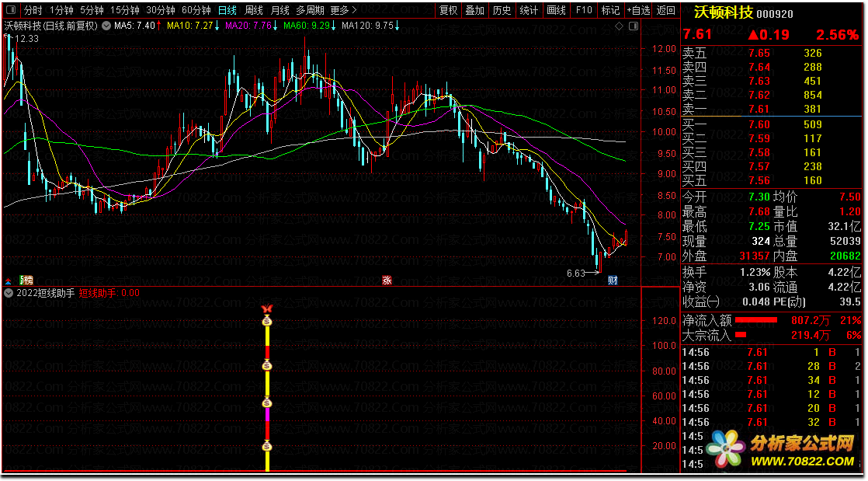This screenshot has height=481, width=868.
Task: Click the 净流入额 red bar
Action: point(757,320)
